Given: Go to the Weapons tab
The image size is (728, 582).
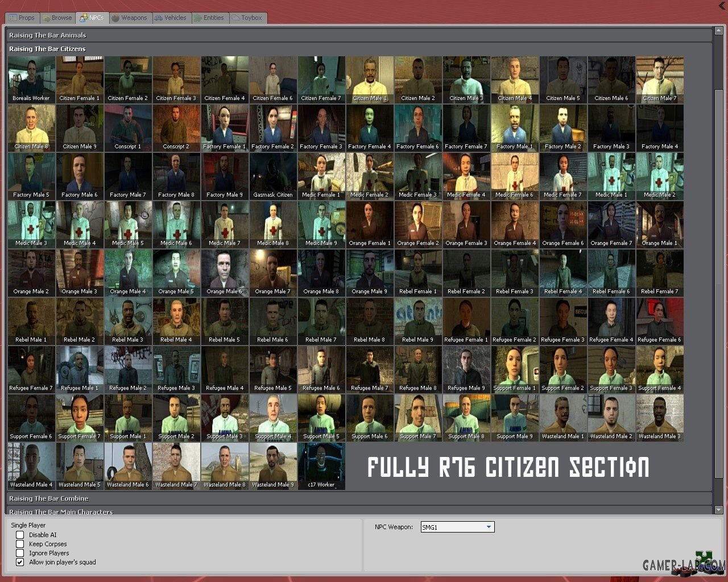Looking at the screenshot, I should (x=130, y=18).
